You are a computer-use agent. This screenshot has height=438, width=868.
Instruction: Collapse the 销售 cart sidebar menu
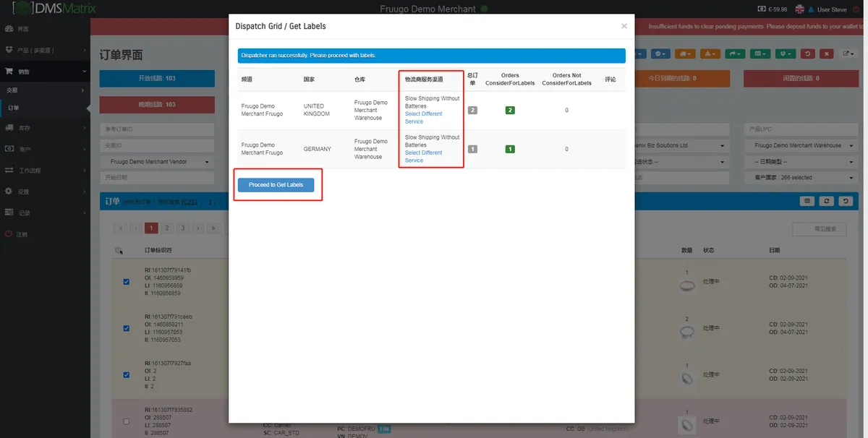45,72
